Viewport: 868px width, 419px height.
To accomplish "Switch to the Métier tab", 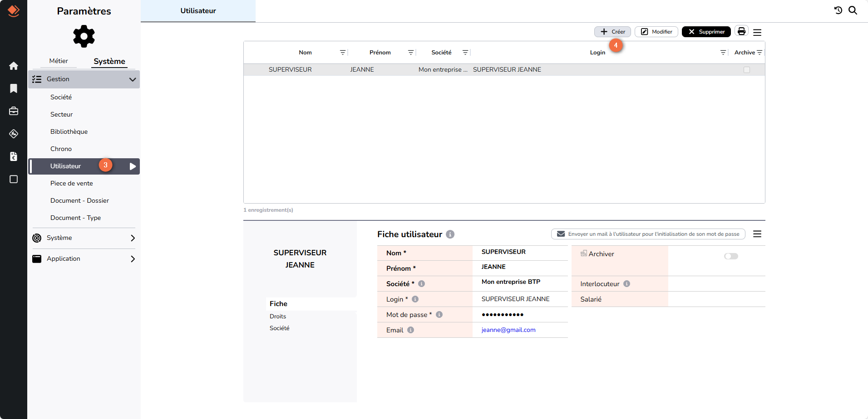I will 59,61.
